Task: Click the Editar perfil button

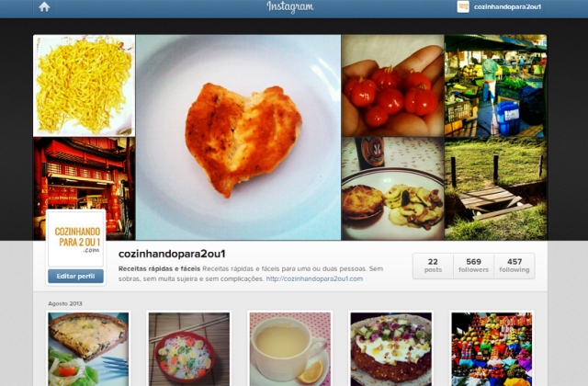Action: (x=75, y=276)
